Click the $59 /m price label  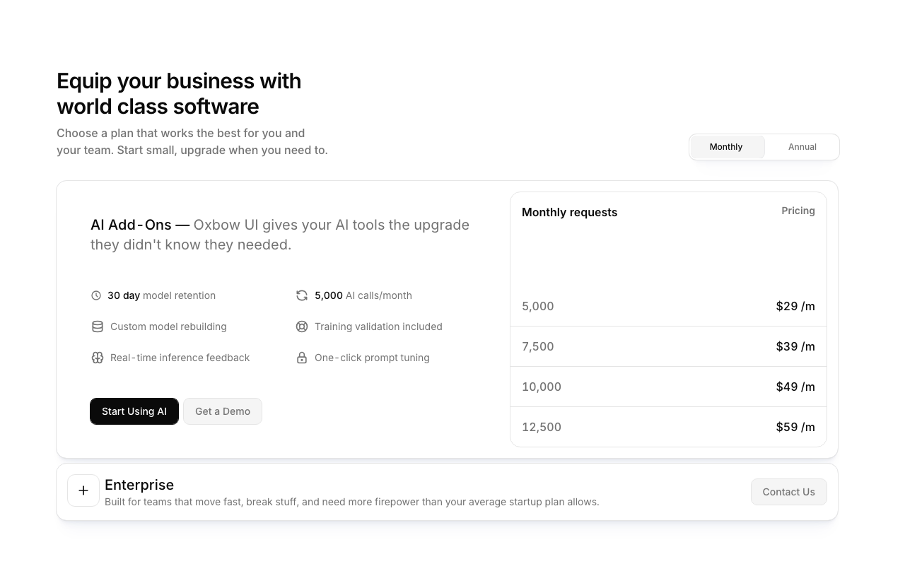tap(795, 427)
